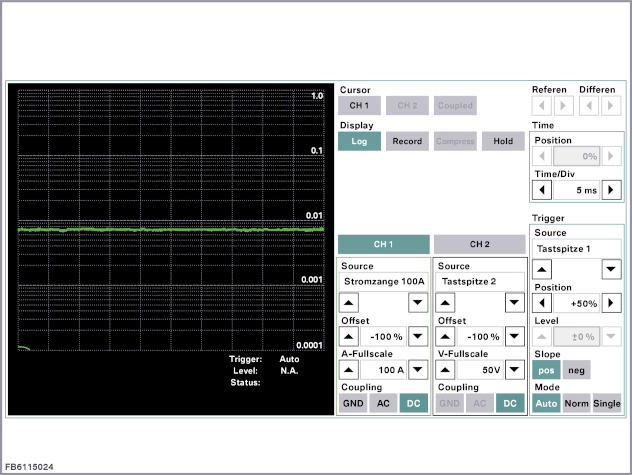Viewport: 632px width, 475px height.
Task: Click the Hold display button
Action: [x=503, y=141]
